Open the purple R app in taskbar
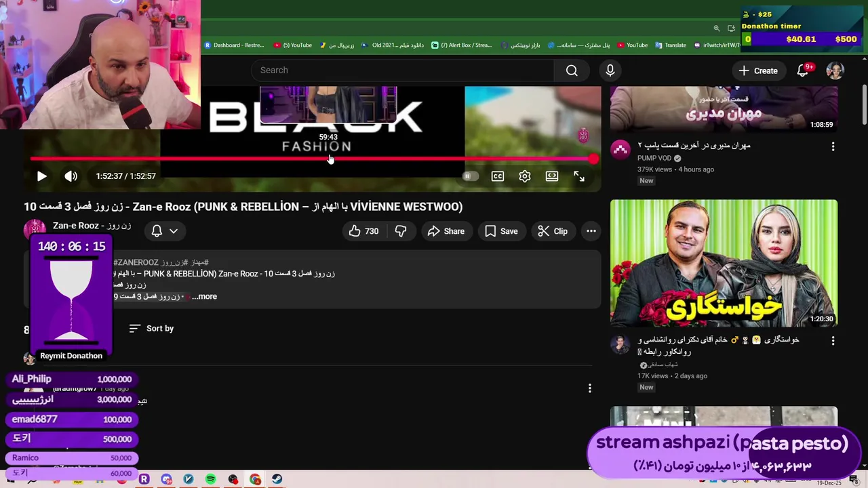 tap(144, 479)
